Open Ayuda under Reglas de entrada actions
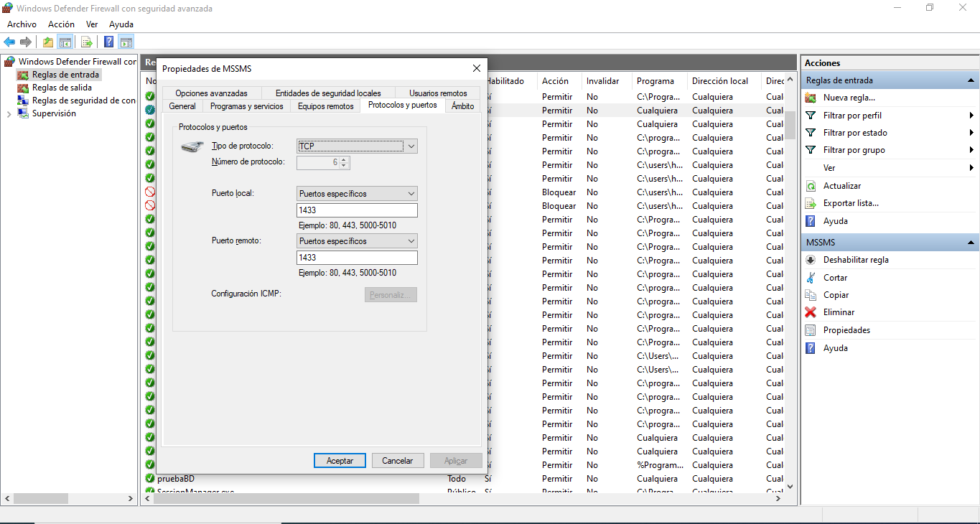Viewport: 980px width, 524px height. pos(835,221)
